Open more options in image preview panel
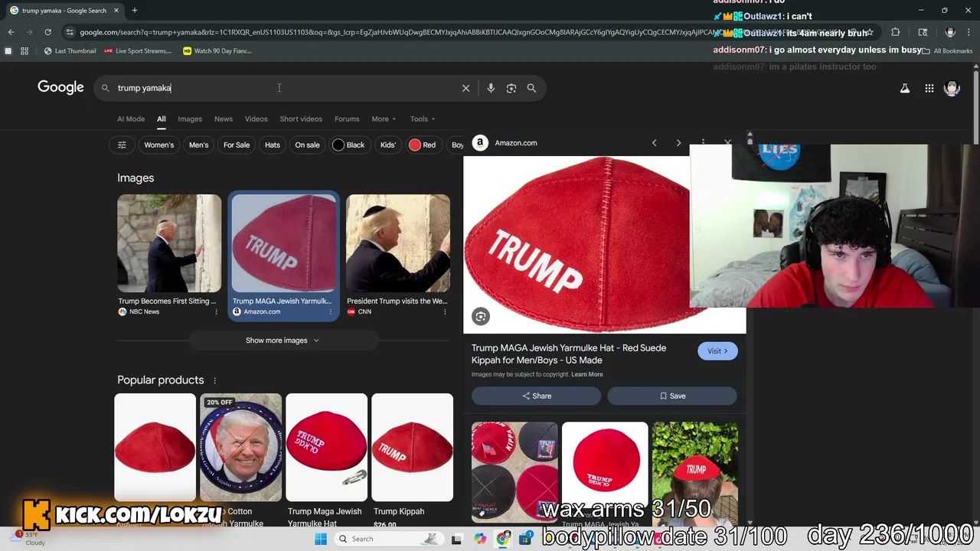The width and height of the screenshot is (980, 551). coord(703,143)
